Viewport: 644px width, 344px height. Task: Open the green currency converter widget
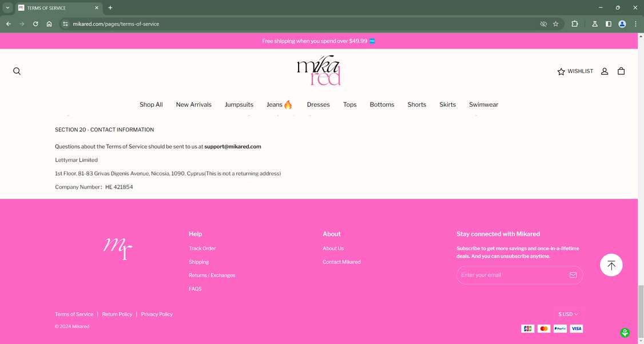click(625, 333)
